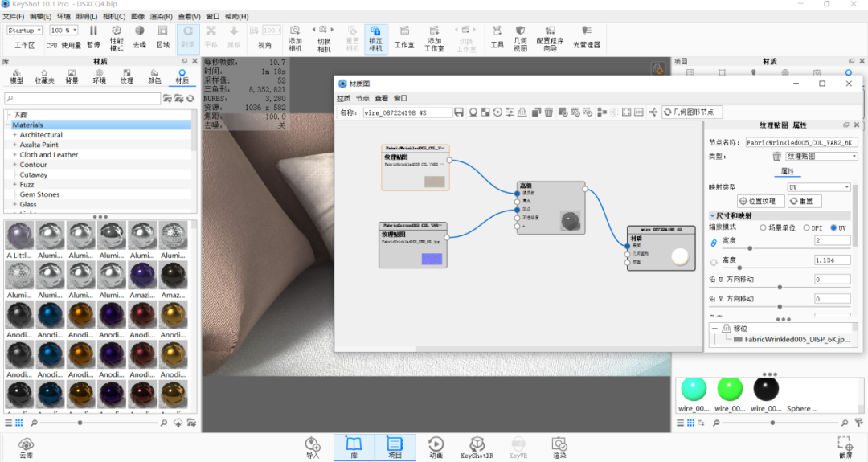
Task: Collapse 移位 tree node
Action: click(x=714, y=329)
